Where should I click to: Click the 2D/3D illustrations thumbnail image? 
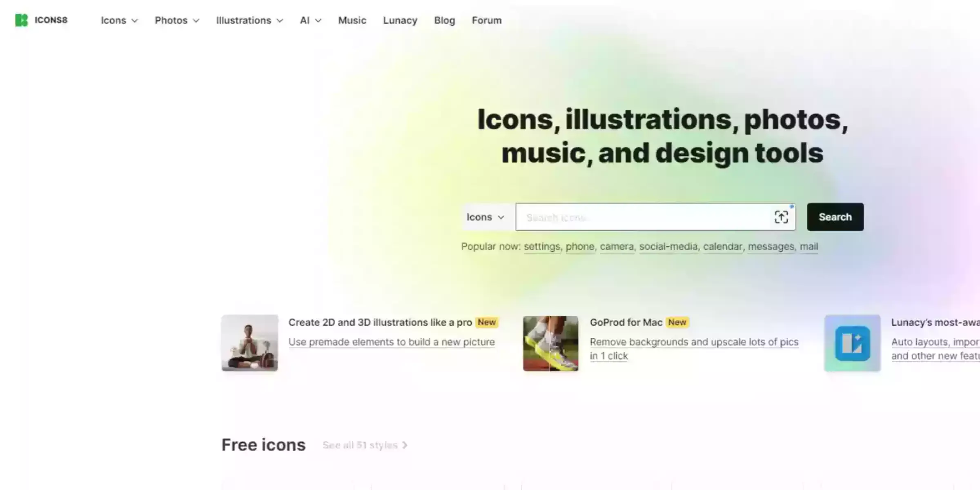249,343
